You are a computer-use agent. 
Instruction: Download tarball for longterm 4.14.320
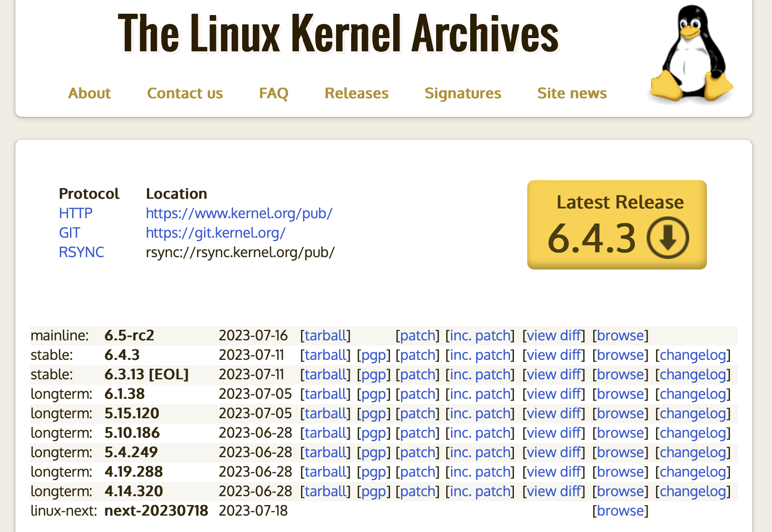[325, 491]
